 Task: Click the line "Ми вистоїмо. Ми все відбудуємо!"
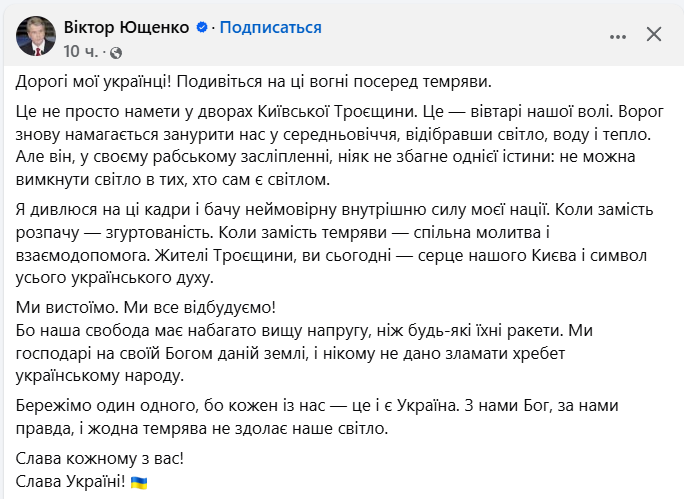pyautogui.click(x=146, y=307)
